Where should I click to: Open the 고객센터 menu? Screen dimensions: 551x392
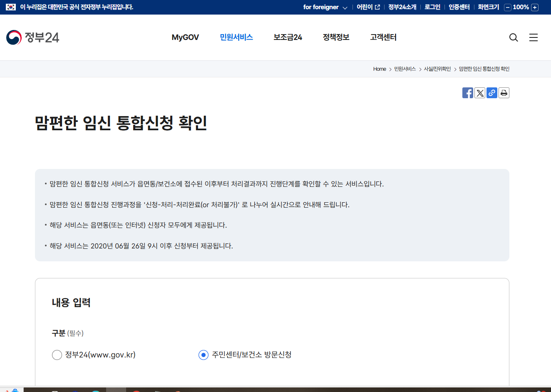click(x=382, y=37)
